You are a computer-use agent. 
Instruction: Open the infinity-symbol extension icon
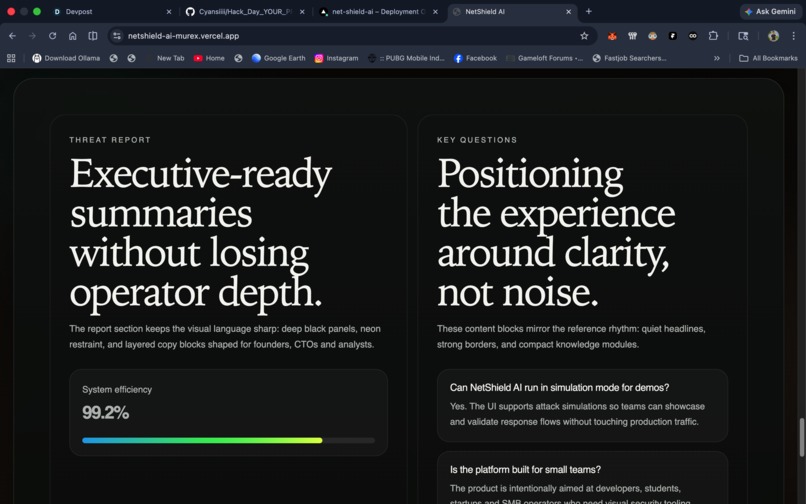click(x=693, y=36)
